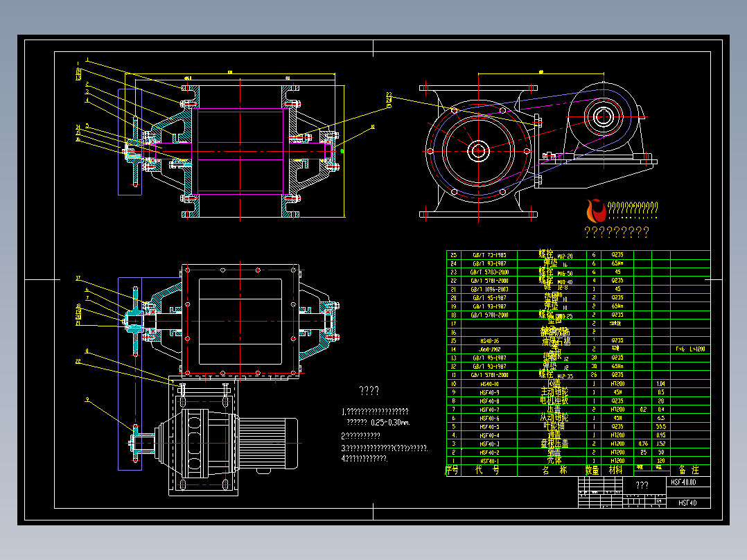Click the unit weight 0.76 in row 3

(x=643, y=444)
